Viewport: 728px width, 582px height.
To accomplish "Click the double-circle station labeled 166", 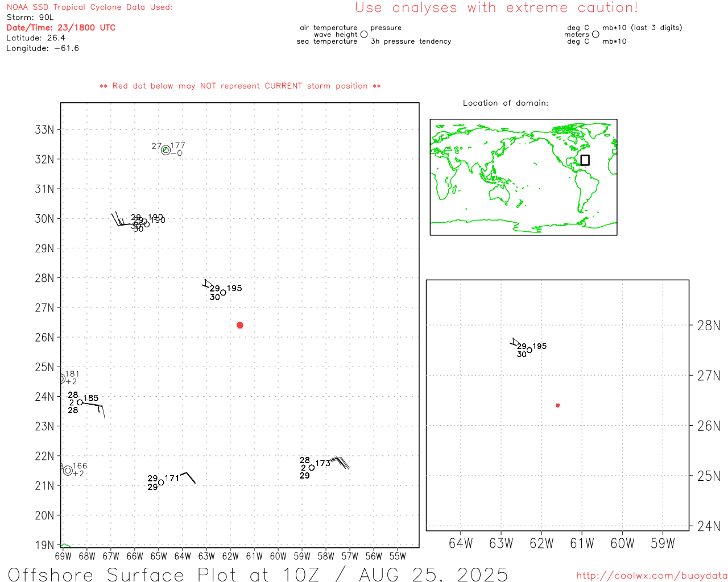I will click(x=68, y=471).
